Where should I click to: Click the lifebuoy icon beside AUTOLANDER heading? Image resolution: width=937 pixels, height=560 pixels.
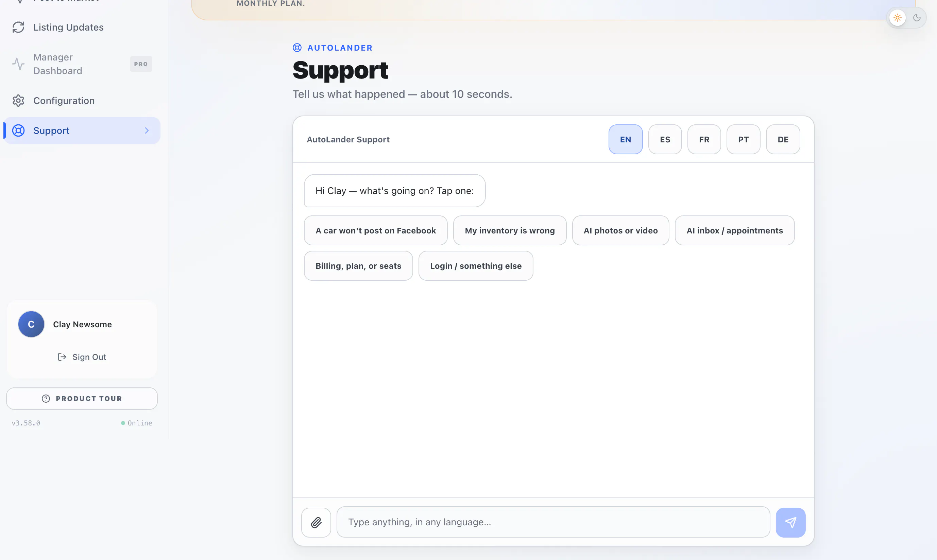[297, 48]
